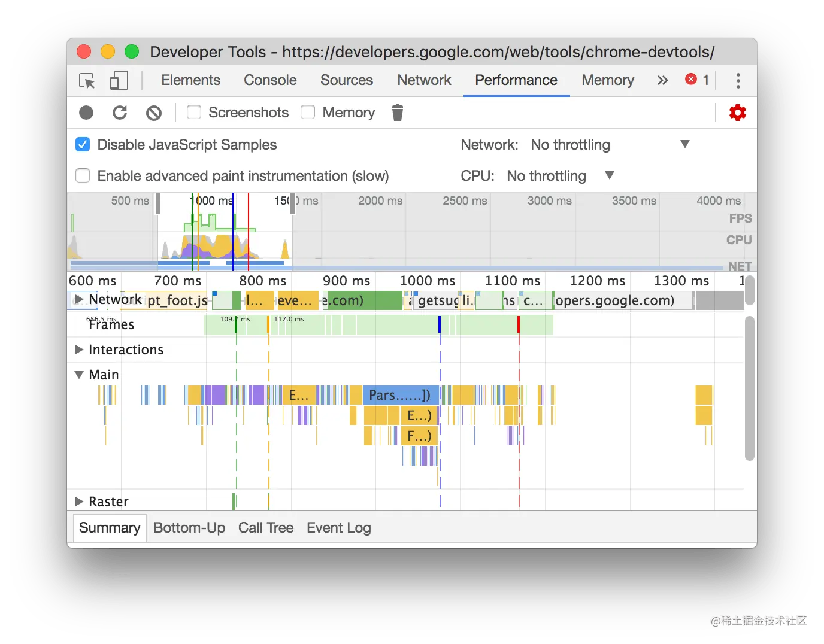
Task: Enable the Memory checkbox in toolbar
Action: (x=308, y=112)
